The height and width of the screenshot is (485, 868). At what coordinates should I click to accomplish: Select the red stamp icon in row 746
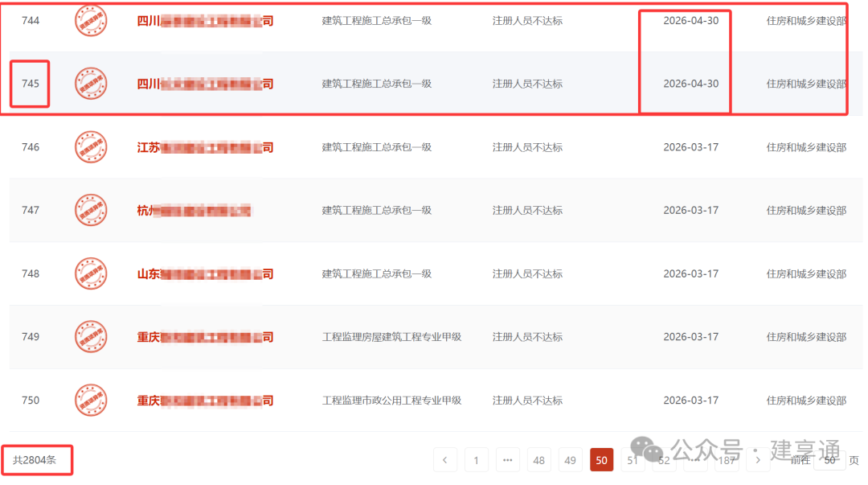(91, 147)
